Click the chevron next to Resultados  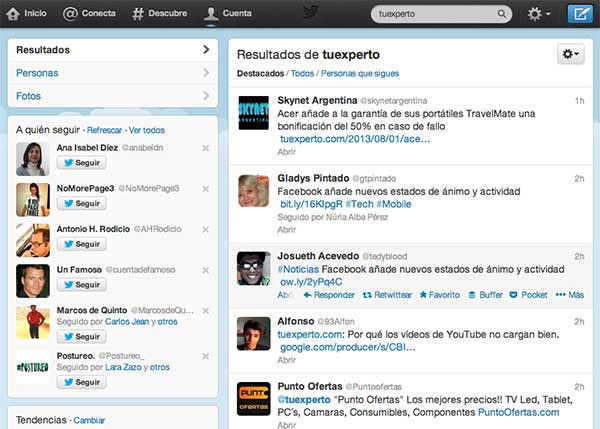(x=206, y=49)
